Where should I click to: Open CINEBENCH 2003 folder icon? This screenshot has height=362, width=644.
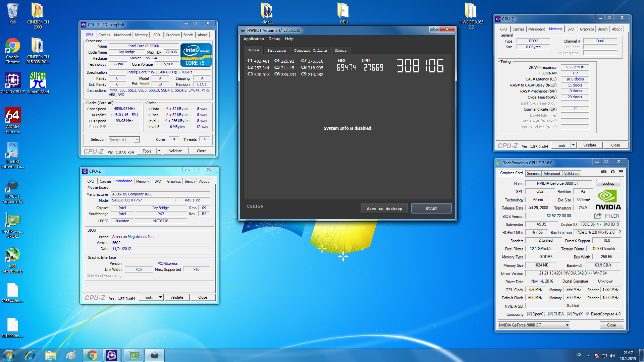tap(38, 15)
